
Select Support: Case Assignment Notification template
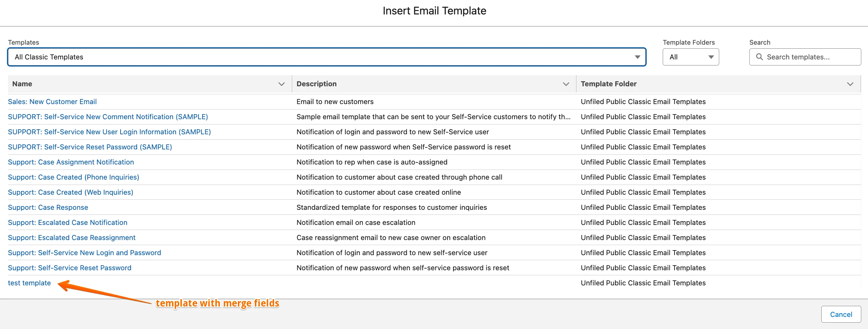coord(71,162)
